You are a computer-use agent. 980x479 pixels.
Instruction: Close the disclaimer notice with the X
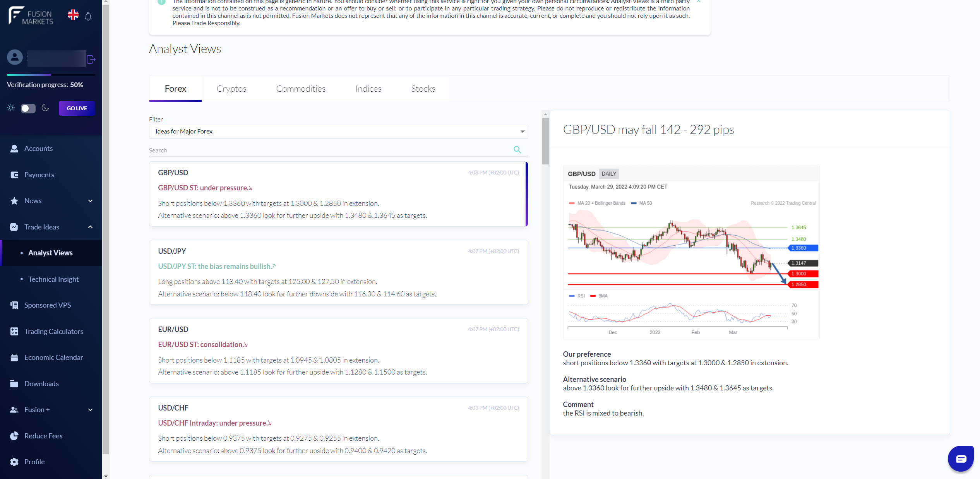coord(699,1)
